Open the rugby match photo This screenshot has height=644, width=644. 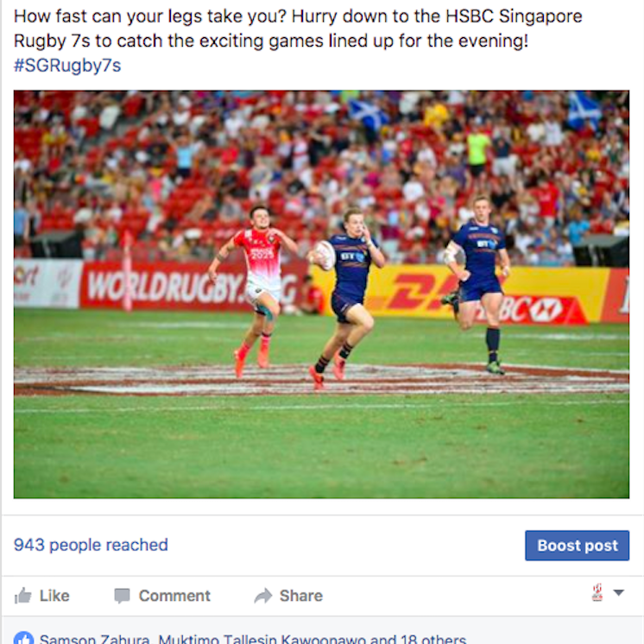pyautogui.click(x=322, y=294)
